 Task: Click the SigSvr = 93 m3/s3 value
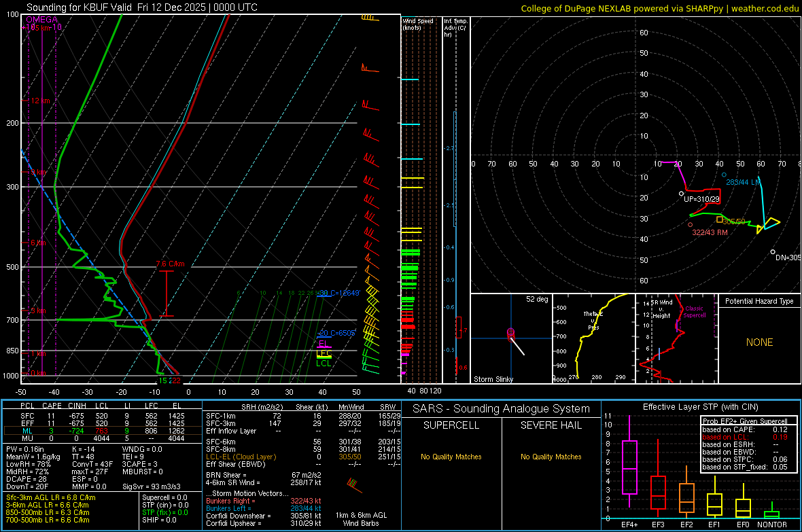click(x=152, y=486)
